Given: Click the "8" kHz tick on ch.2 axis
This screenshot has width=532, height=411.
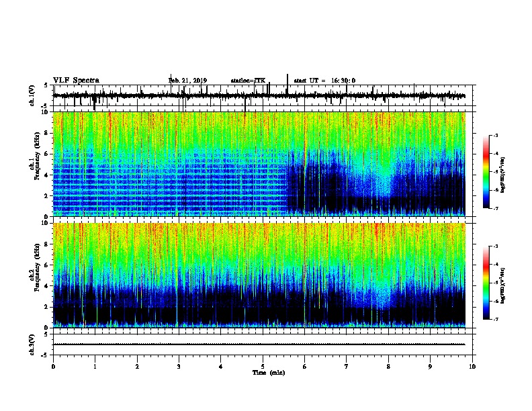Looking at the screenshot, I should (47, 244).
